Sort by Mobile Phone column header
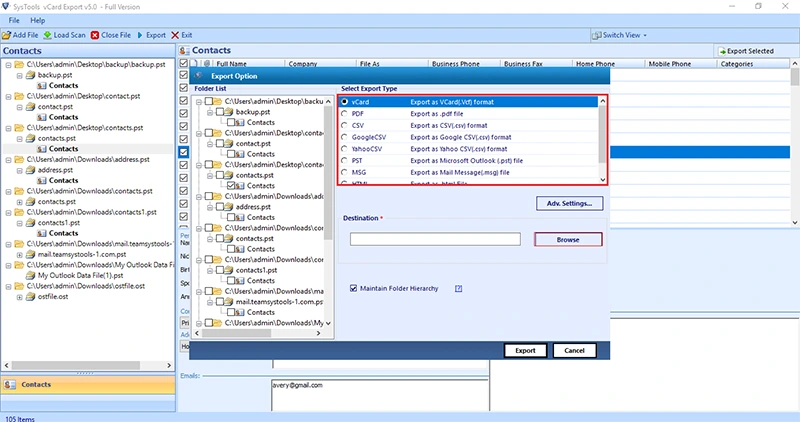Viewport: 800px width, 422px height. click(x=669, y=64)
